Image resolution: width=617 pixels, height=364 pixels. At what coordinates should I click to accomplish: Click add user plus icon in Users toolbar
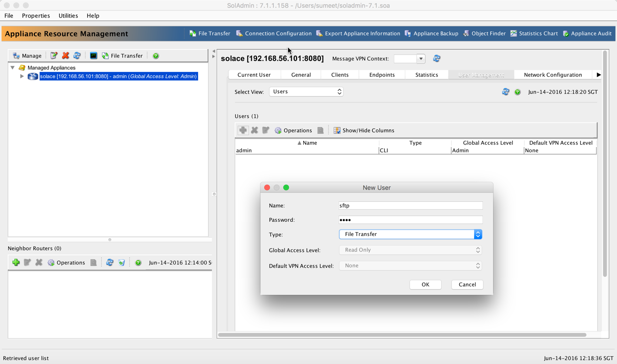pyautogui.click(x=243, y=130)
